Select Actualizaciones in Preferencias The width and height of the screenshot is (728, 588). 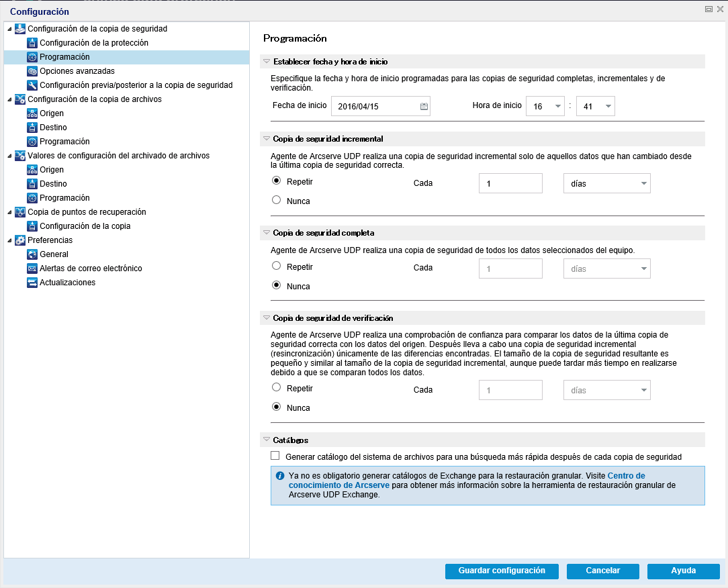[67, 283]
